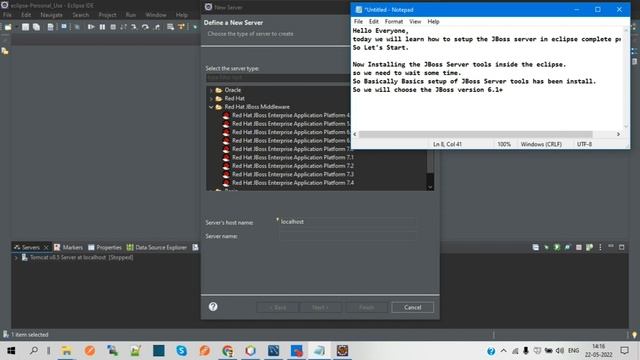640x360 pixels.
Task: Open the notification center icon in taskbar
Action: tap(624, 351)
